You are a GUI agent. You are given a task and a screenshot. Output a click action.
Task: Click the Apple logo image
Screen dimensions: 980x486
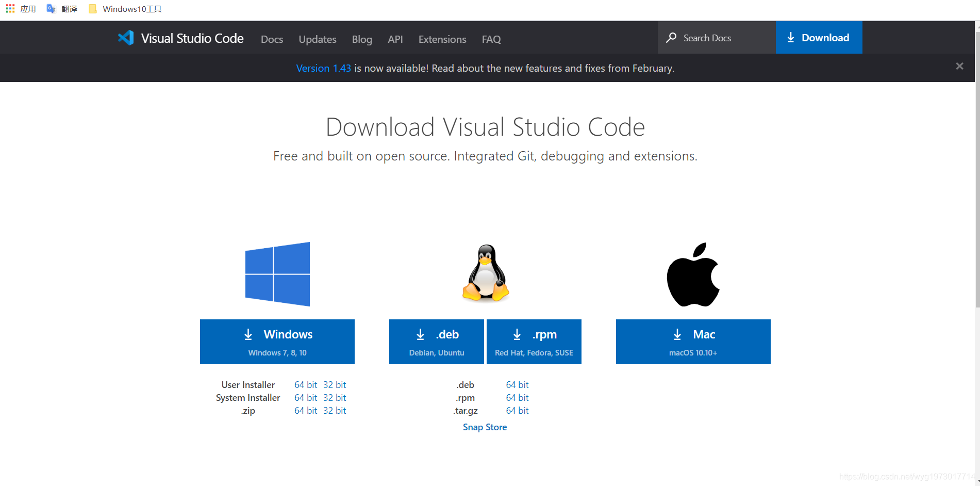pos(693,274)
